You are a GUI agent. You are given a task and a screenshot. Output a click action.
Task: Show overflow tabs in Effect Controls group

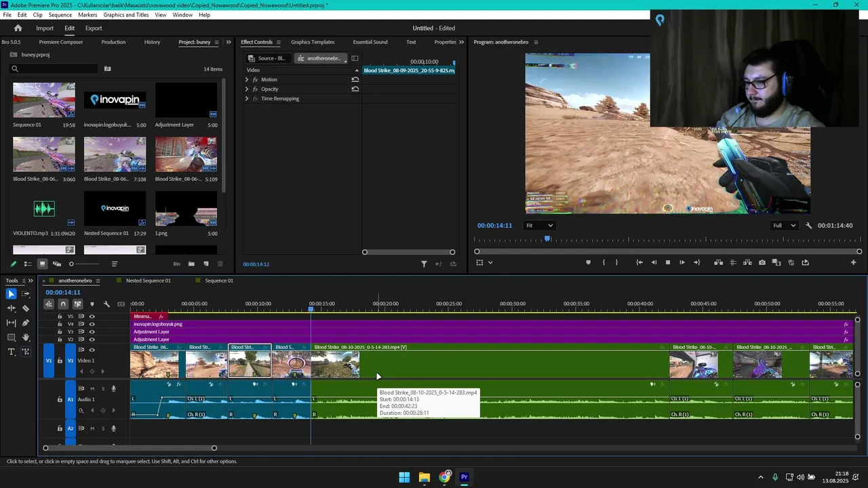(462, 42)
